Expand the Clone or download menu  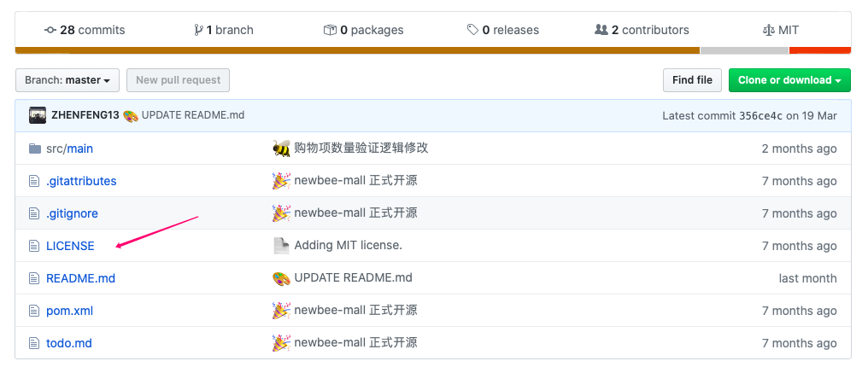point(789,80)
